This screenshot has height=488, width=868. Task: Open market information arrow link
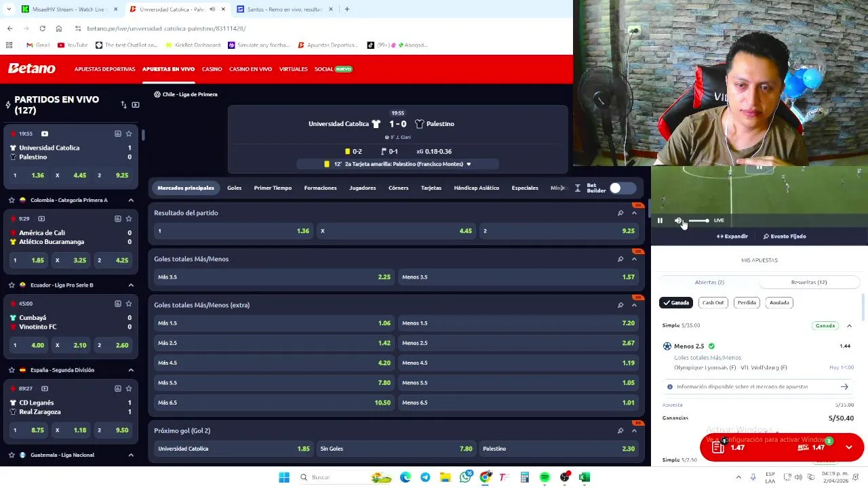844,387
